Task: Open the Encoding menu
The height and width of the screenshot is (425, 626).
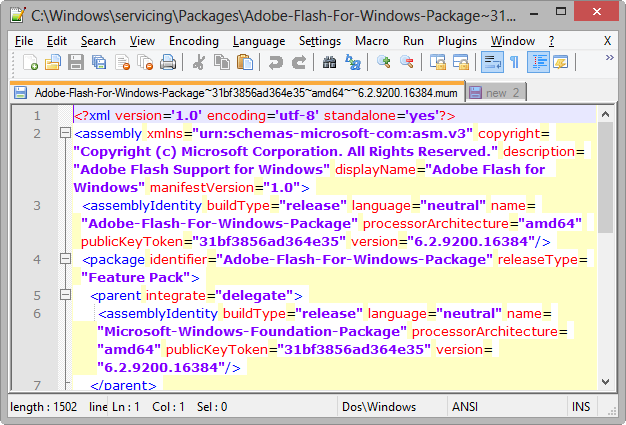Action: coord(194,41)
